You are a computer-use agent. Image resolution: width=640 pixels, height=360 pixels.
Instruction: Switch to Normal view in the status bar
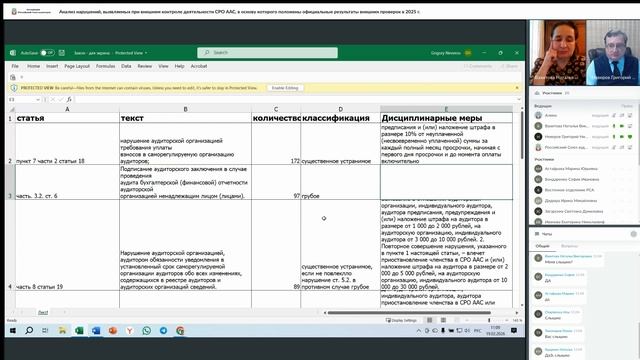(x=429, y=320)
